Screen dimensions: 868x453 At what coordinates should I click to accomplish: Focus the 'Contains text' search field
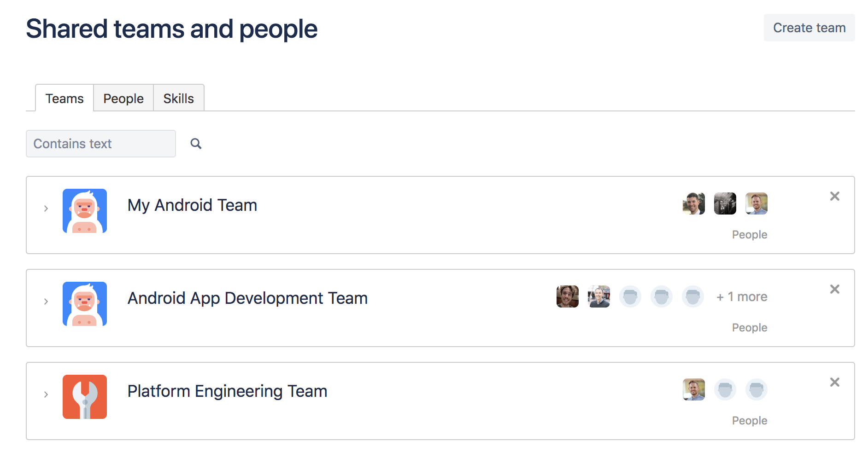tap(100, 144)
